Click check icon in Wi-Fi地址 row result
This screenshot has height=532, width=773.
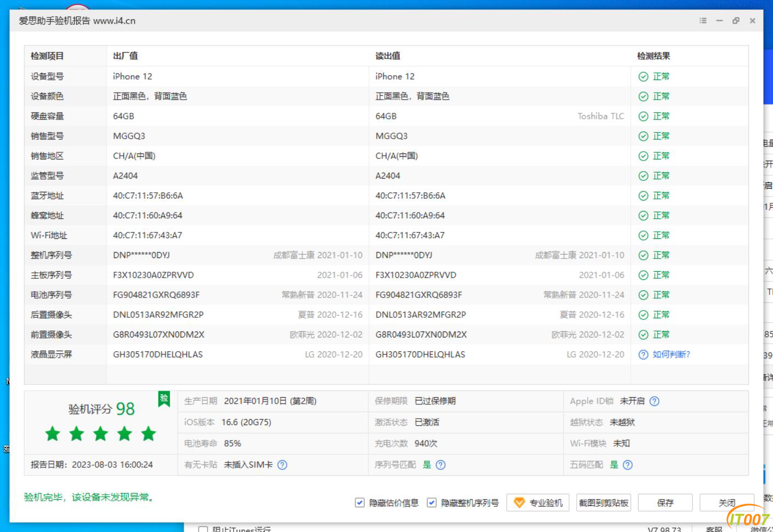pos(644,236)
